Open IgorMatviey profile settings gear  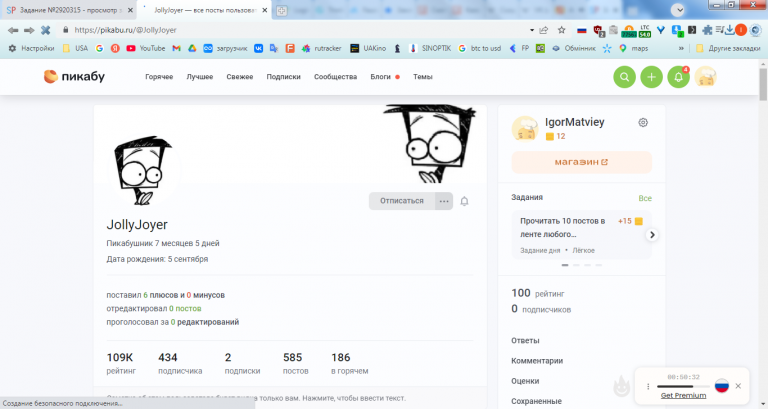643,122
